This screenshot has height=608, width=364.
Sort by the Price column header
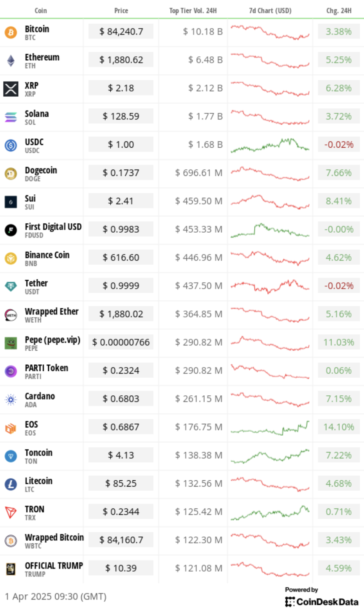[121, 11]
